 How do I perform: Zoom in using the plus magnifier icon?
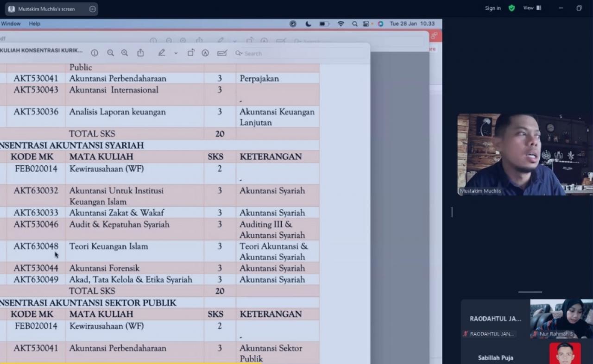(125, 53)
